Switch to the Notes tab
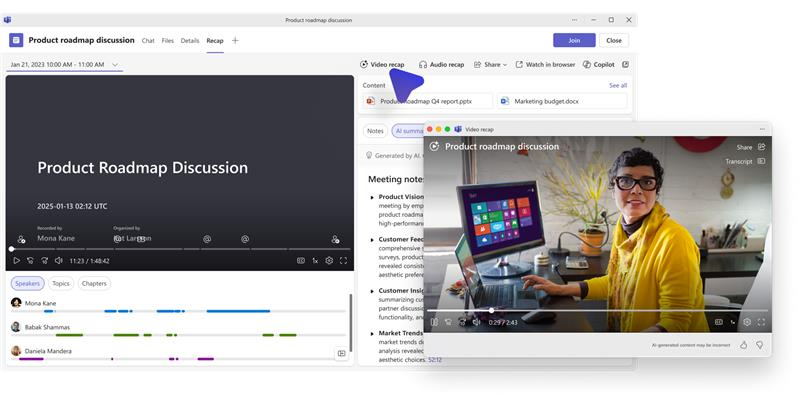The width and height of the screenshot is (800, 400). click(x=375, y=131)
